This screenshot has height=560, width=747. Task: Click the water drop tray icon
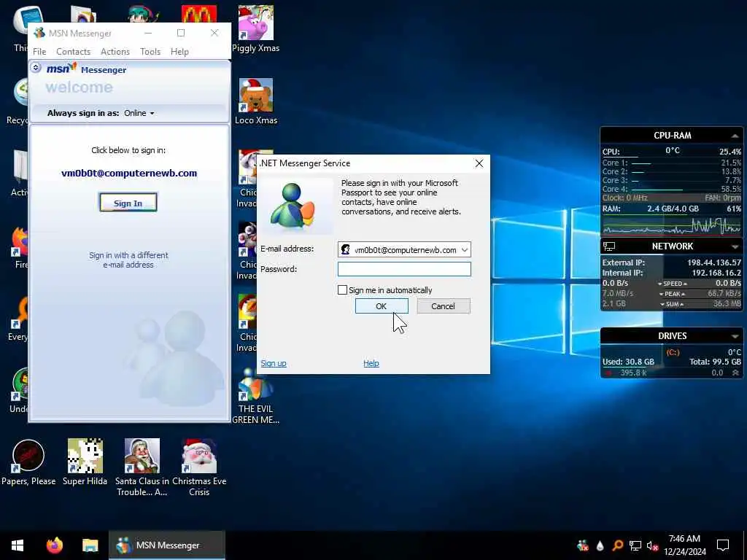[x=600, y=545]
